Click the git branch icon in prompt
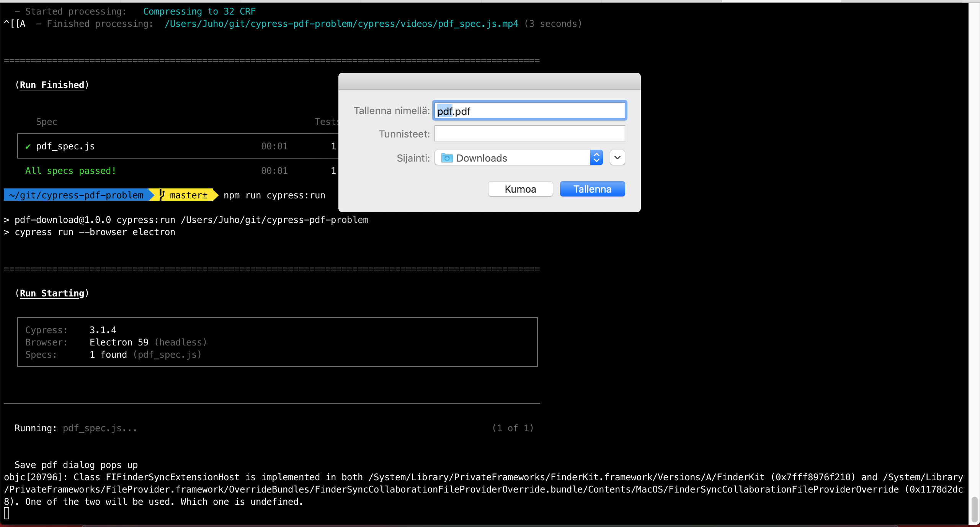 click(162, 195)
